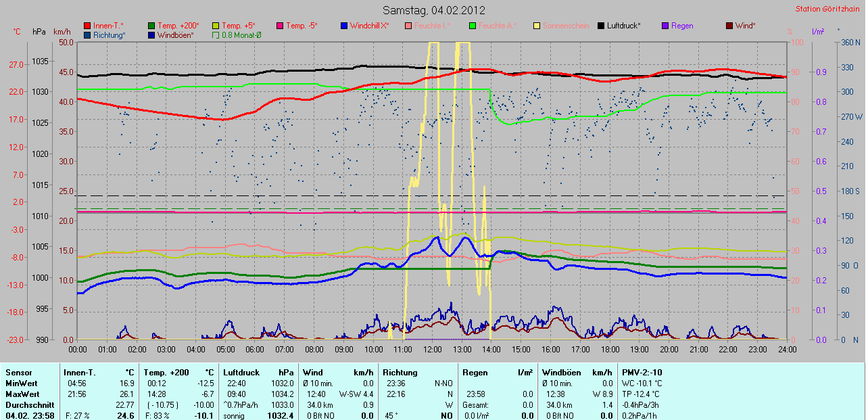Click the dark green Temp. +200 legend square

[151, 26]
